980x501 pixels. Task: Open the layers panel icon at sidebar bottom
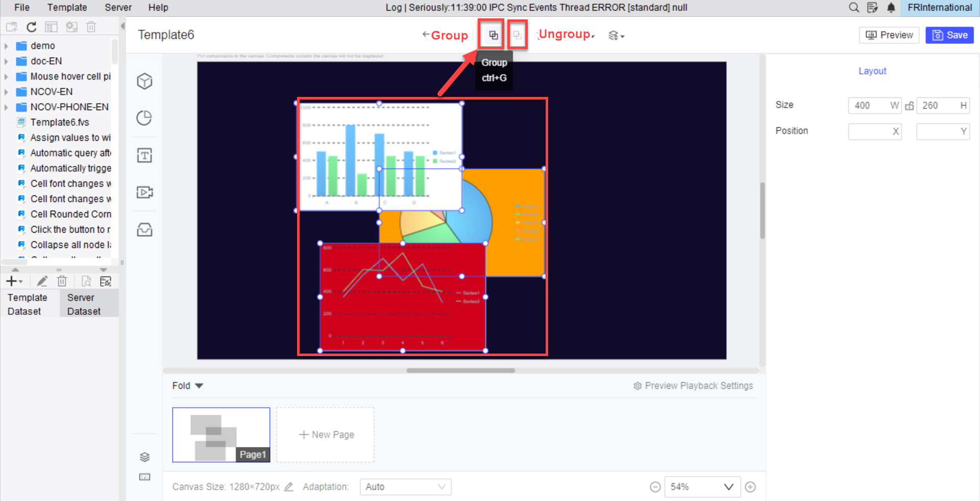[144, 457]
